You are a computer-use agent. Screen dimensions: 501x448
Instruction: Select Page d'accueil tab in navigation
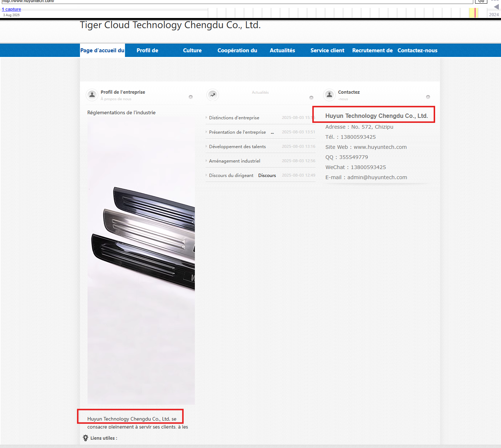(102, 50)
